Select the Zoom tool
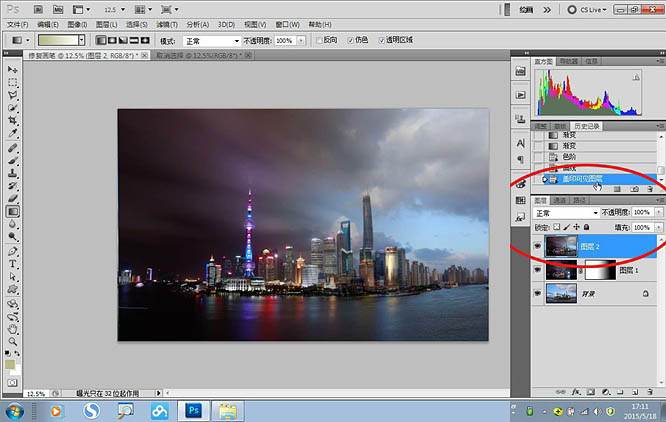 tap(13, 342)
